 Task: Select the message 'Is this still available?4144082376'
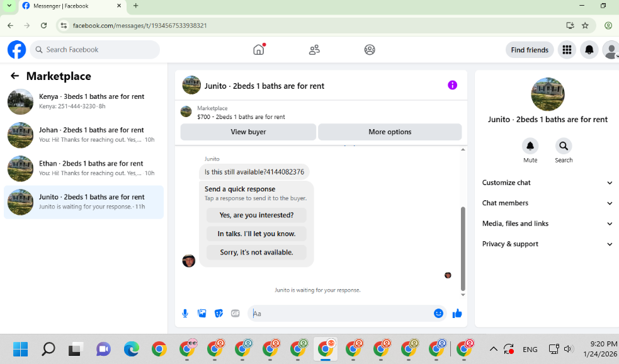pyautogui.click(x=254, y=172)
